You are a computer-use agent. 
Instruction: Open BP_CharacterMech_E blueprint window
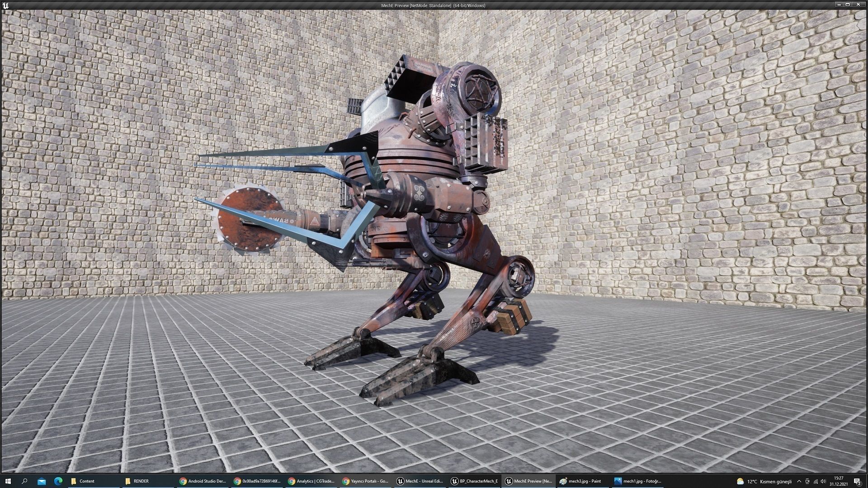tap(474, 481)
